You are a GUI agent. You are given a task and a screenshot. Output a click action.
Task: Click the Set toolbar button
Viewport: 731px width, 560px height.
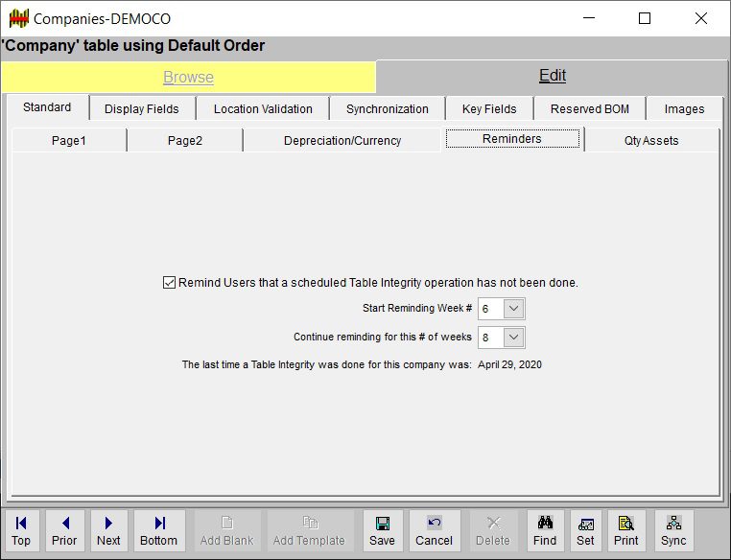pos(585,530)
